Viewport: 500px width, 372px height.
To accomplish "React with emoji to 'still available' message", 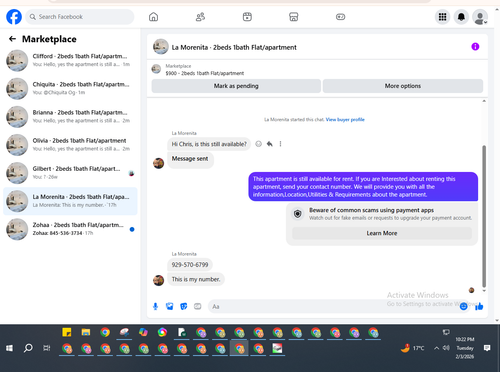I will coord(258,144).
